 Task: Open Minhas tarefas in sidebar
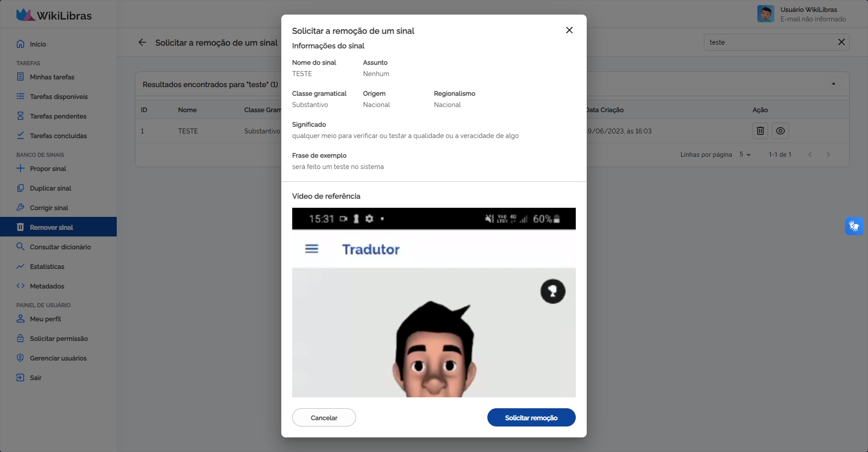click(x=52, y=77)
